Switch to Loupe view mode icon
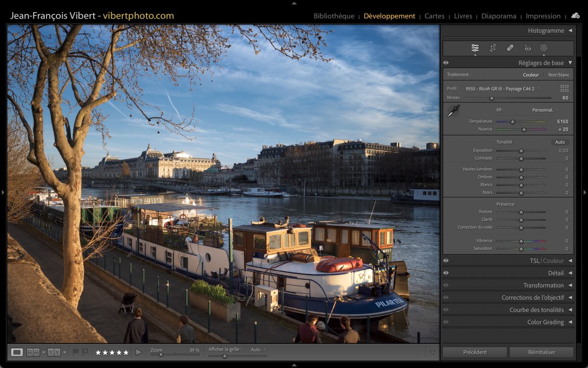 click(17, 352)
